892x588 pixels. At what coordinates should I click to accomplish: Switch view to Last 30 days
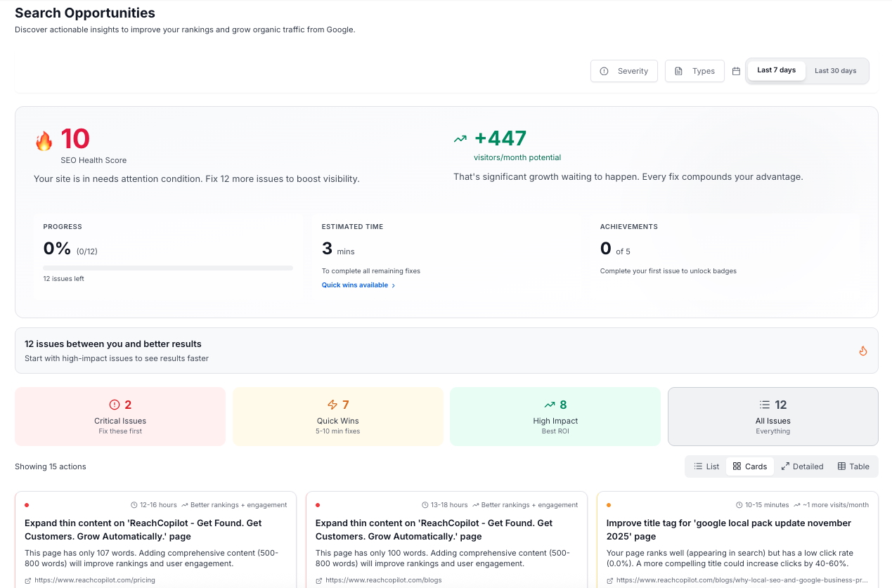tap(835, 70)
